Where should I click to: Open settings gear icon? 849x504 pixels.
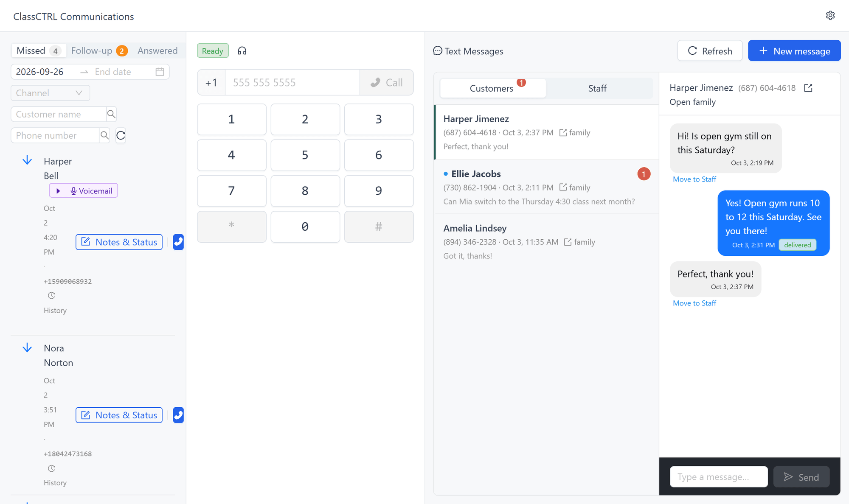830,16
